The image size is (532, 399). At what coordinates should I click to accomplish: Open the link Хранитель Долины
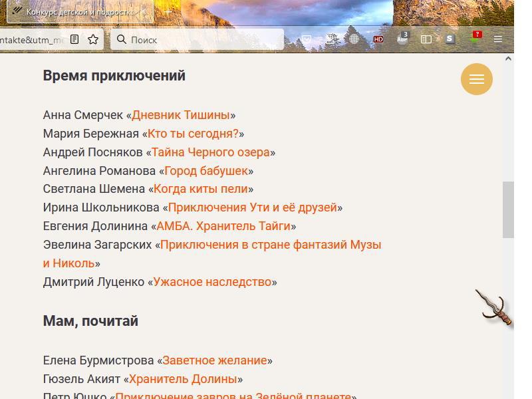183,379
